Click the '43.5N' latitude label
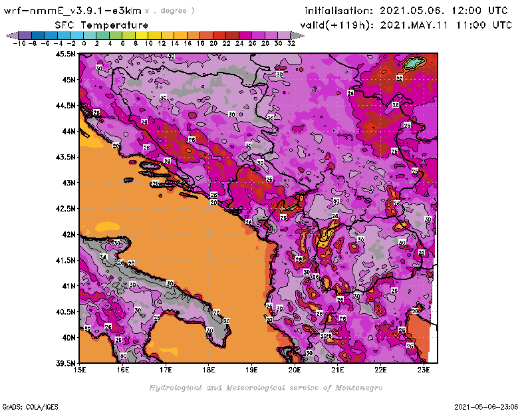Viewport: 532px width, 411px height. click(x=65, y=157)
